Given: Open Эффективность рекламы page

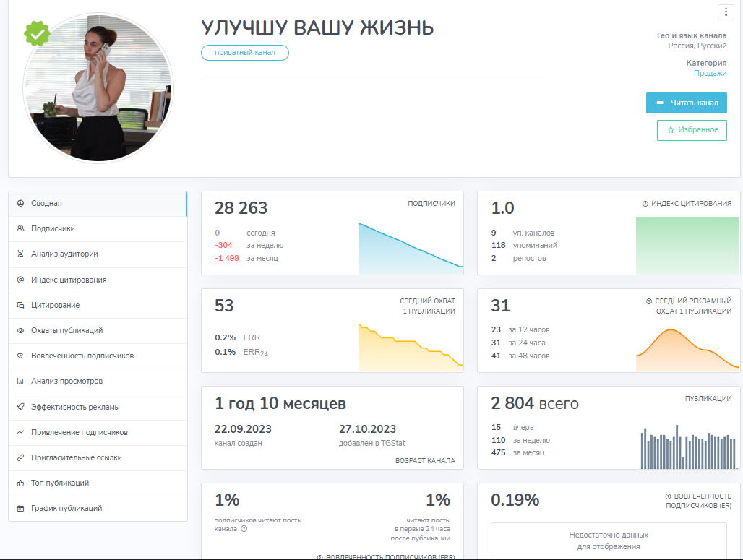Looking at the screenshot, I should (x=98, y=407).
